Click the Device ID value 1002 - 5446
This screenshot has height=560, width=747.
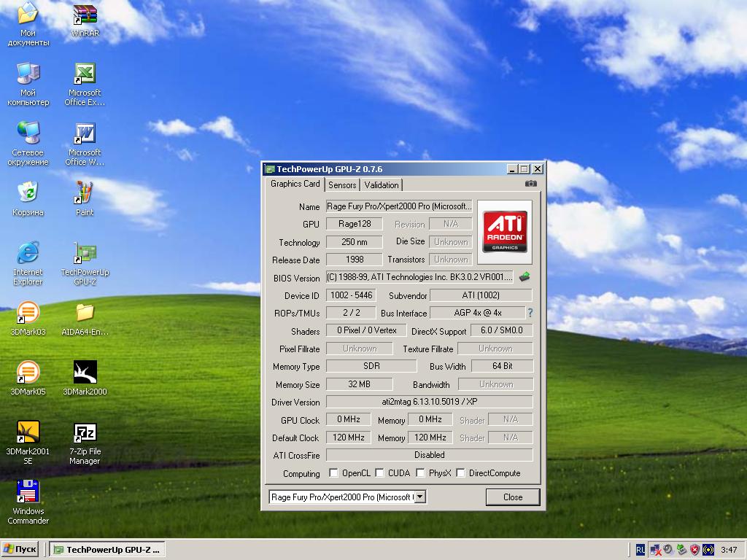(x=351, y=295)
